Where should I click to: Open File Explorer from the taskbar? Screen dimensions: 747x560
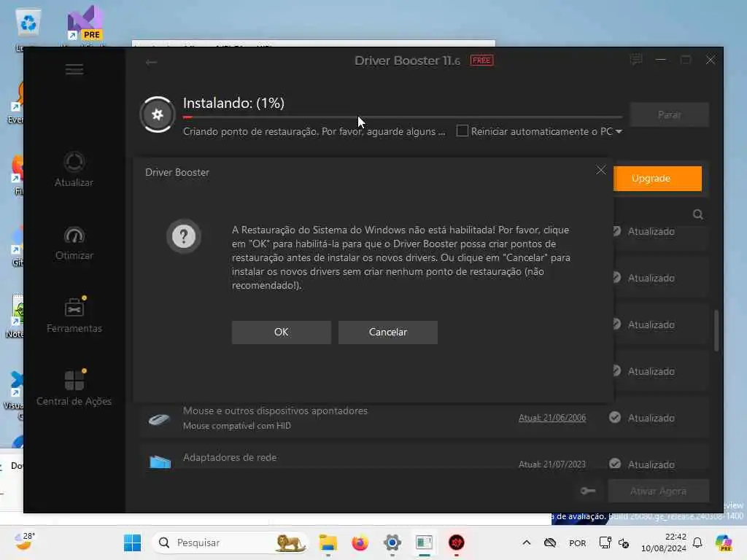point(328,542)
